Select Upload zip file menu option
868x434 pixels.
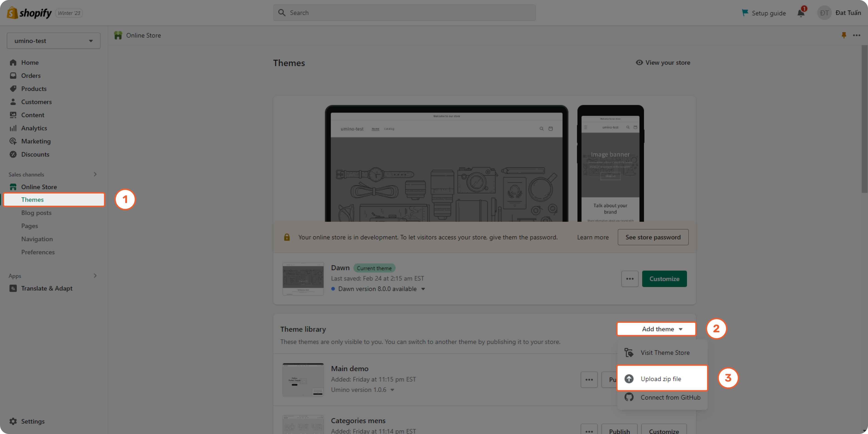click(x=661, y=378)
